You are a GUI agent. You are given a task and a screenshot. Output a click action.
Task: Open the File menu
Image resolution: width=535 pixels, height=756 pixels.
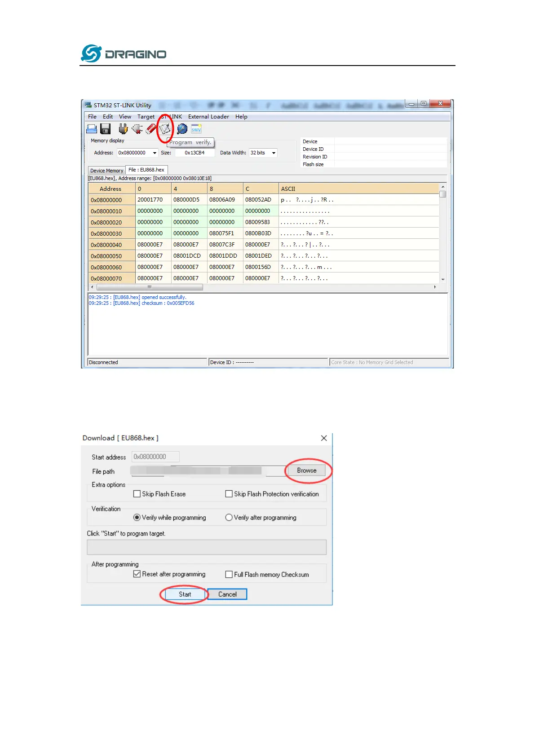point(92,117)
